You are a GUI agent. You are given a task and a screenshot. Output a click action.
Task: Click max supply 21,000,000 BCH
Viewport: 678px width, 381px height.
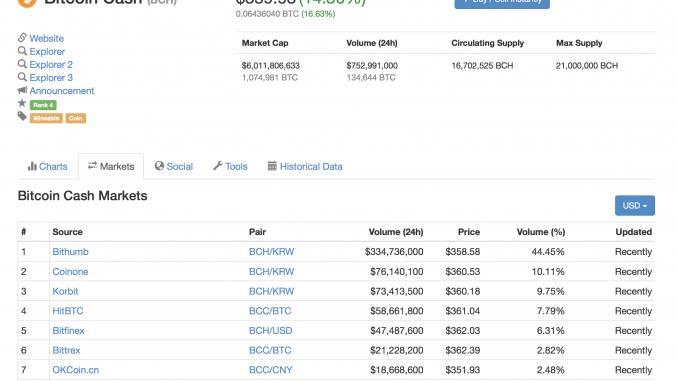[x=587, y=66]
